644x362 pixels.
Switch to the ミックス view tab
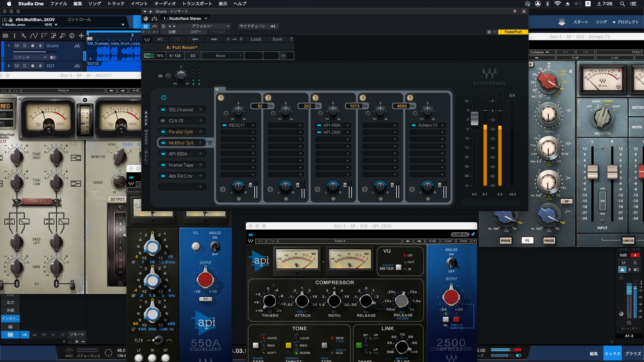point(612,354)
